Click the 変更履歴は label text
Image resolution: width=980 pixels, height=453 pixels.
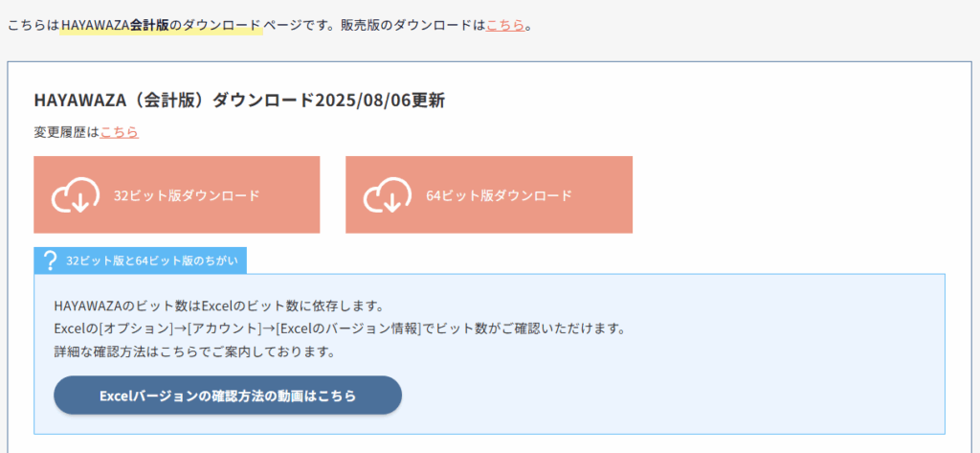coord(67,132)
